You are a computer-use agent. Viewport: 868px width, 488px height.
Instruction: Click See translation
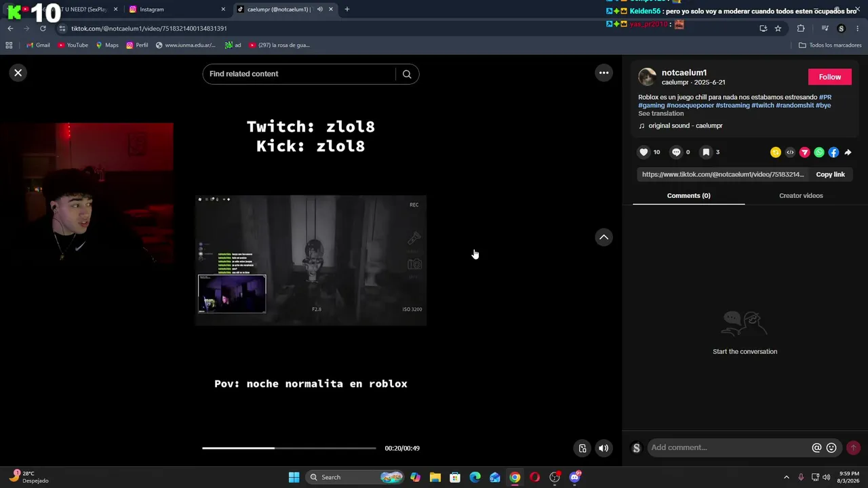(660, 113)
